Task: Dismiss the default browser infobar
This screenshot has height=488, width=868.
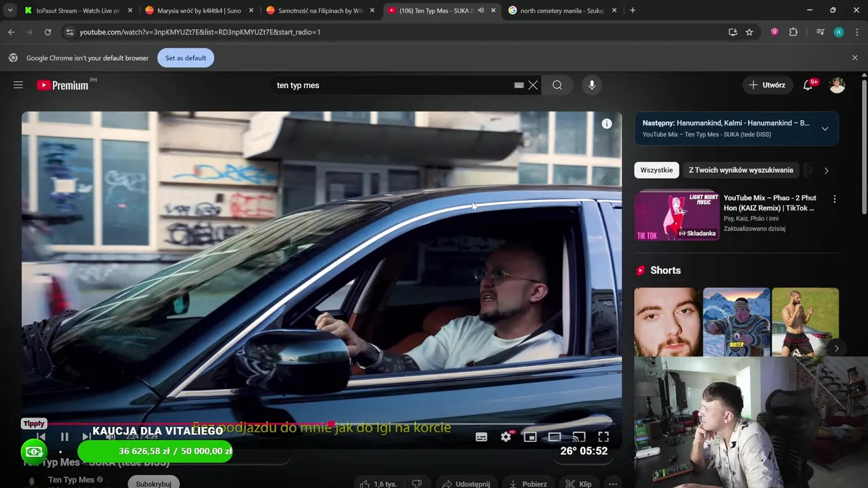Action: (x=854, y=58)
